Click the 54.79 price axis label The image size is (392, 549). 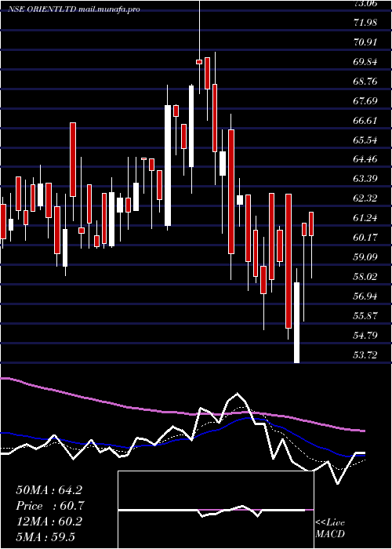tap(366, 336)
